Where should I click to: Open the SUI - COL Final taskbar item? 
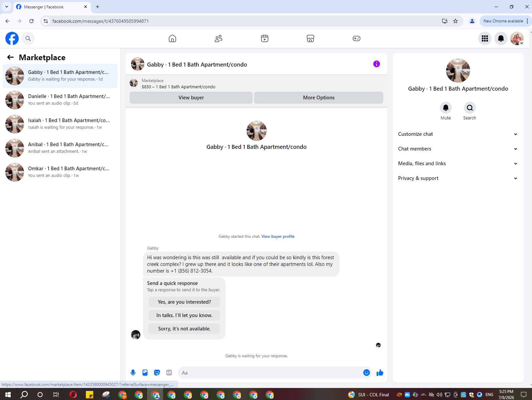(x=369, y=395)
